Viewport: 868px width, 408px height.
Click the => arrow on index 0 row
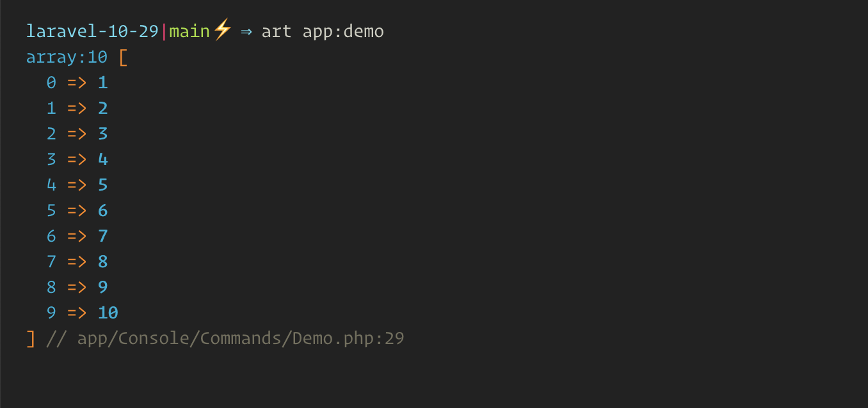(x=77, y=82)
